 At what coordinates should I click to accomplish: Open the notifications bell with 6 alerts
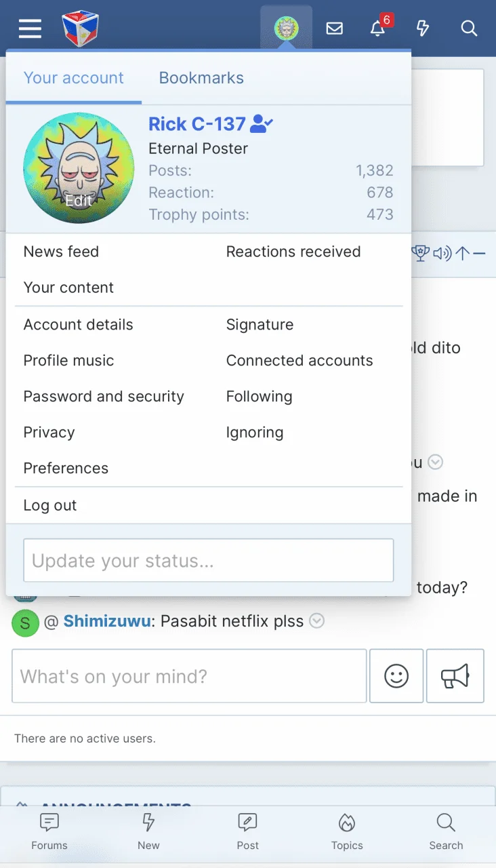click(x=378, y=28)
